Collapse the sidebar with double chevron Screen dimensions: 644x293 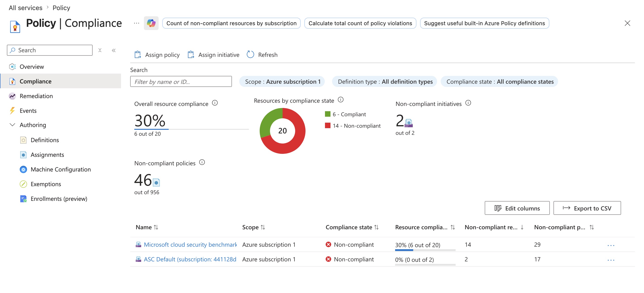(x=114, y=50)
